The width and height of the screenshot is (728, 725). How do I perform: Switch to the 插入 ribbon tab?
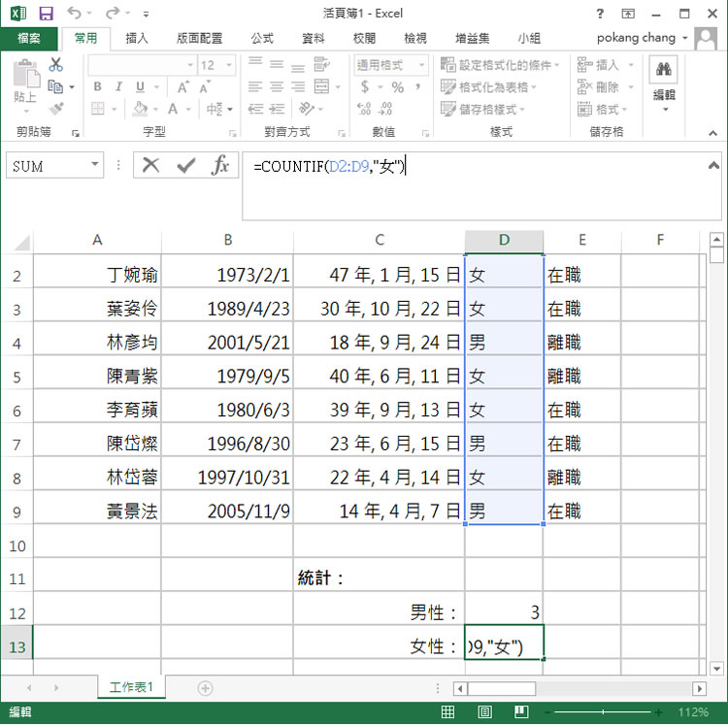point(137,38)
